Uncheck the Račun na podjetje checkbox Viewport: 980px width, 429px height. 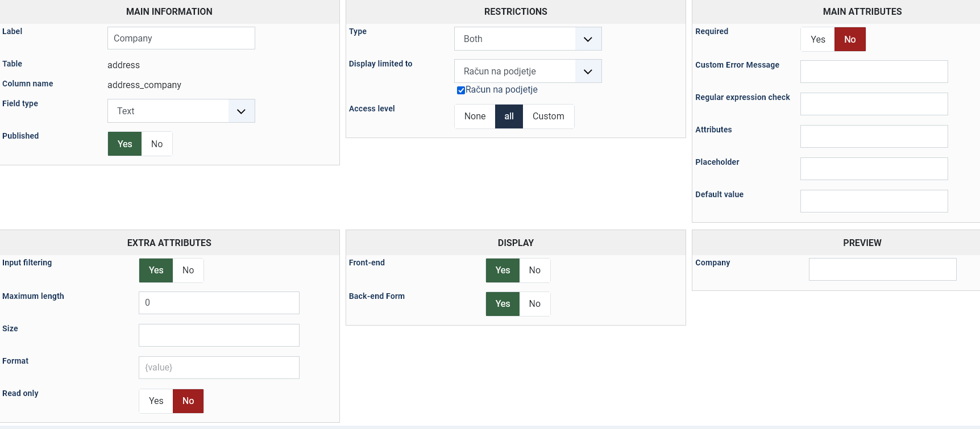[461, 90]
